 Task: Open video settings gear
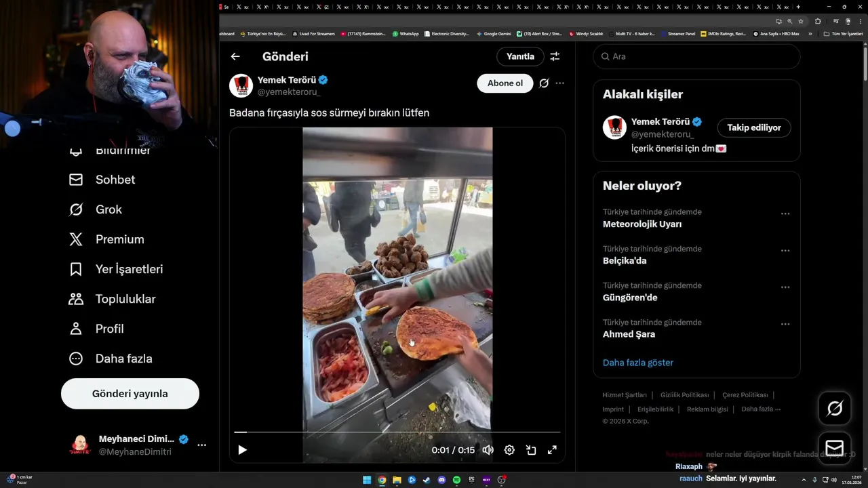click(509, 450)
